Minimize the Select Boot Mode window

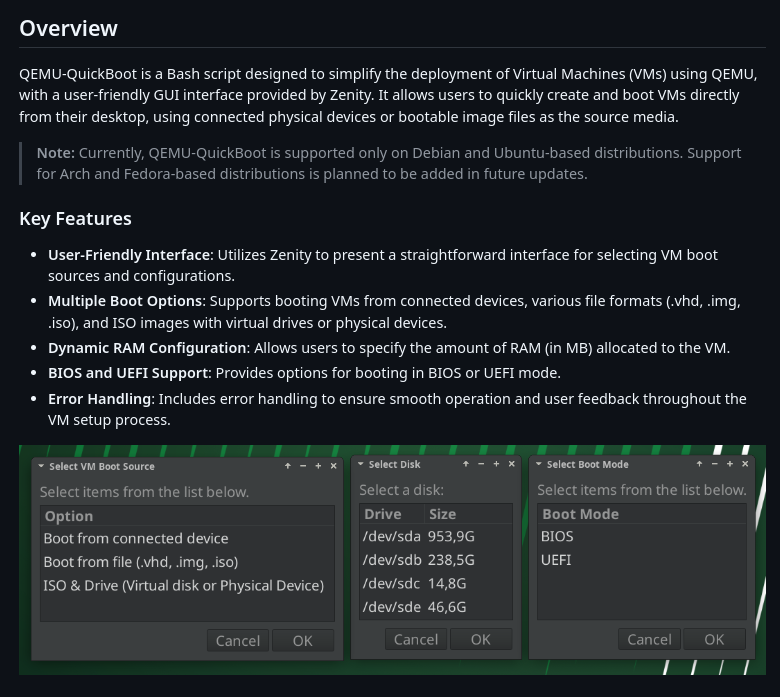pos(715,464)
